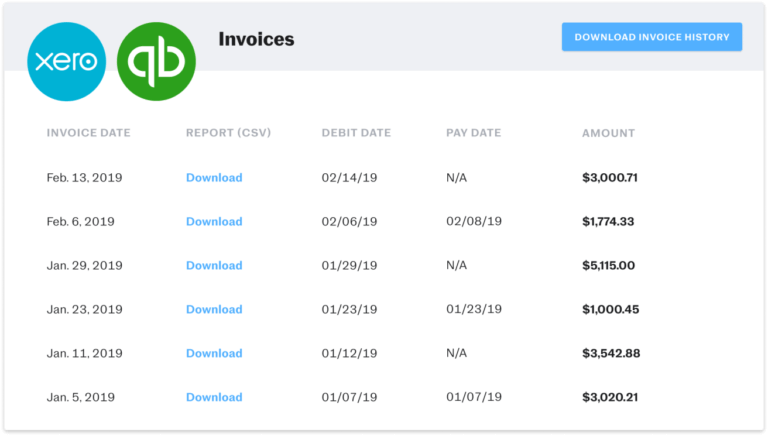This screenshot has width=768, height=436.
Task: Download the Feb. 6, 2019 invoice report
Action: tap(214, 222)
